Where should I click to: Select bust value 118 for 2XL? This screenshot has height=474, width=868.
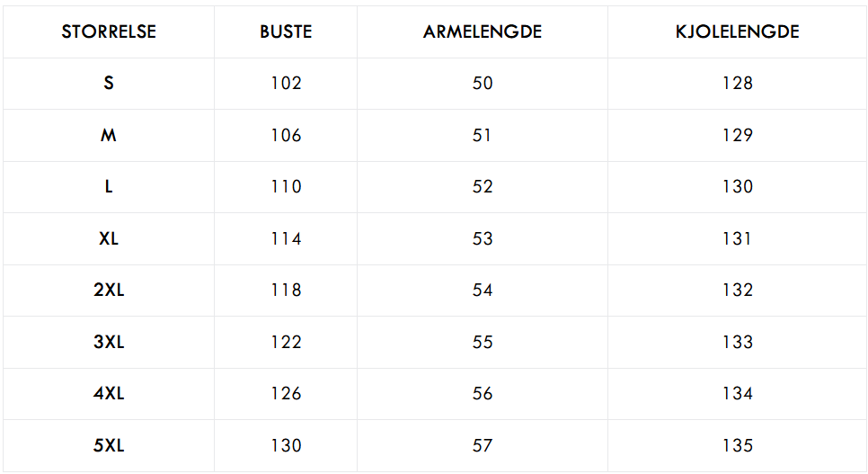pyautogui.click(x=286, y=290)
